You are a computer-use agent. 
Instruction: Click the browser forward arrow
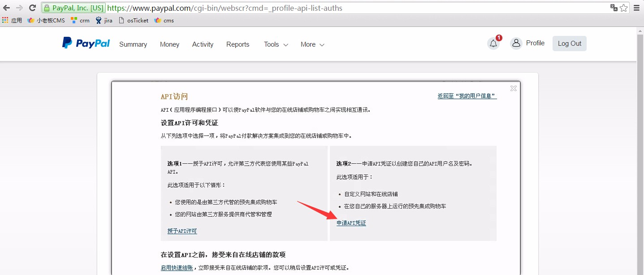19,8
